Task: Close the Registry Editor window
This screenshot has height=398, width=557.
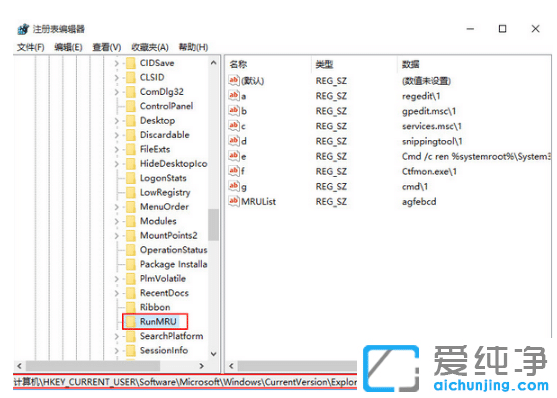Action: [x=535, y=29]
